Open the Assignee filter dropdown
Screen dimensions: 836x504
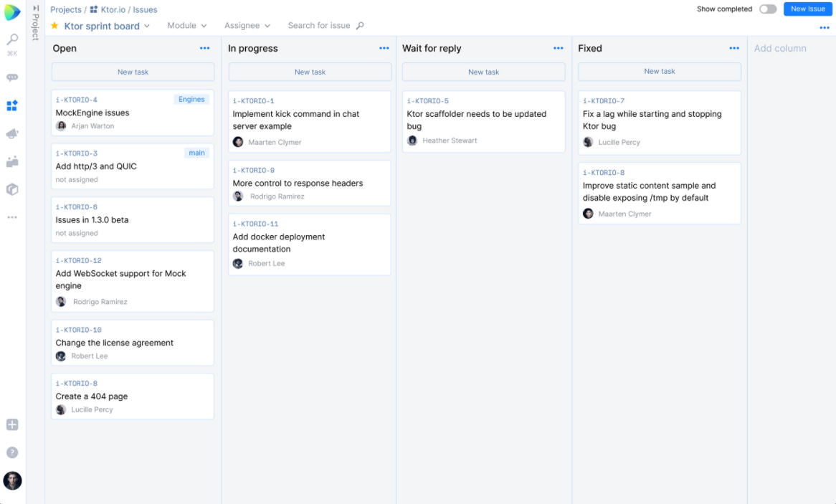pos(247,26)
